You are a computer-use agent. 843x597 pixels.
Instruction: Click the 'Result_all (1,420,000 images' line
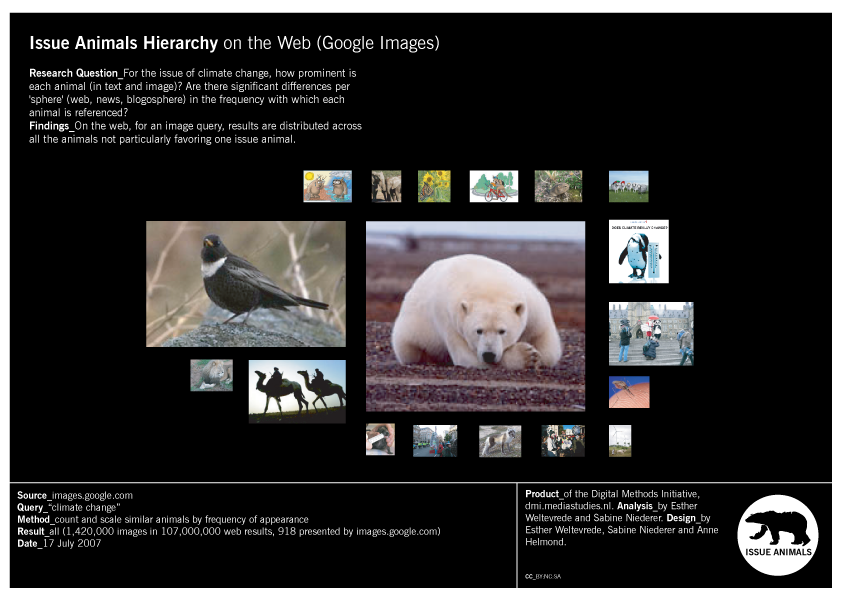228,531
